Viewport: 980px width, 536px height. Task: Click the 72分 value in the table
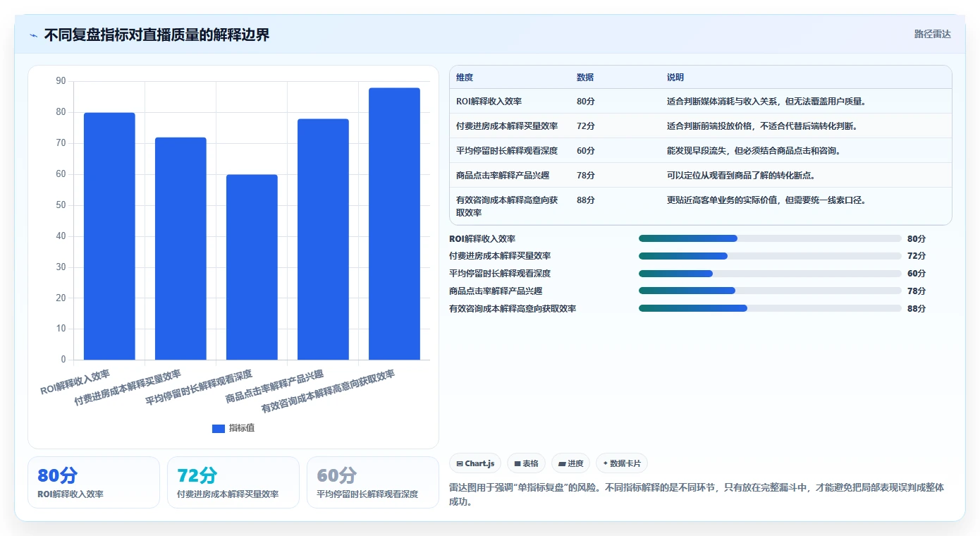pos(585,126)
